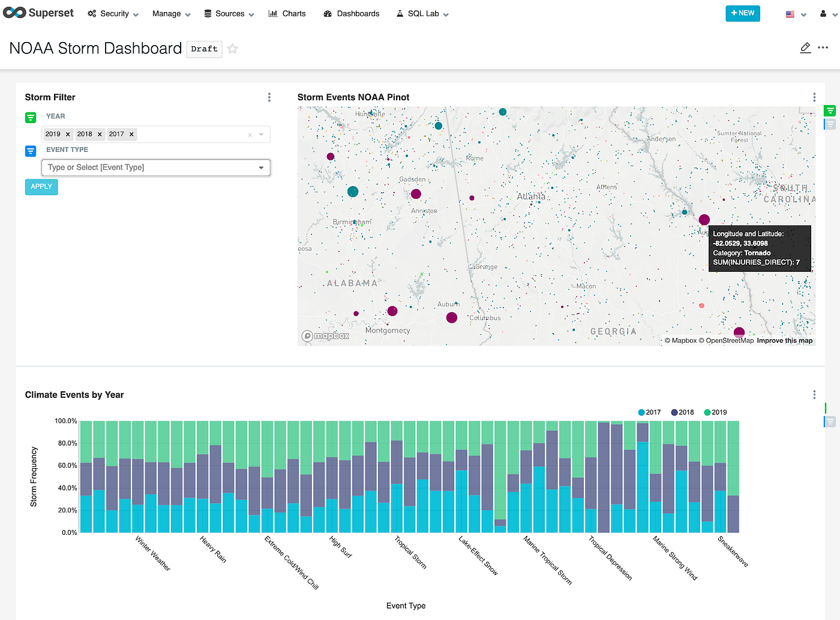Open the © OpenStreetMap attribution link
The height and width of the screenshot is (620, 840).
726,340
